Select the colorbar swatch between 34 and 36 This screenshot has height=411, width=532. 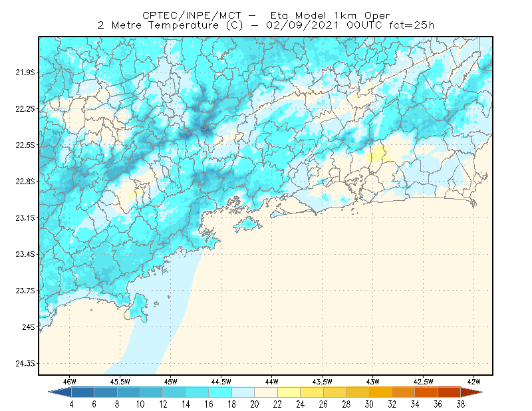pos(426,392)
